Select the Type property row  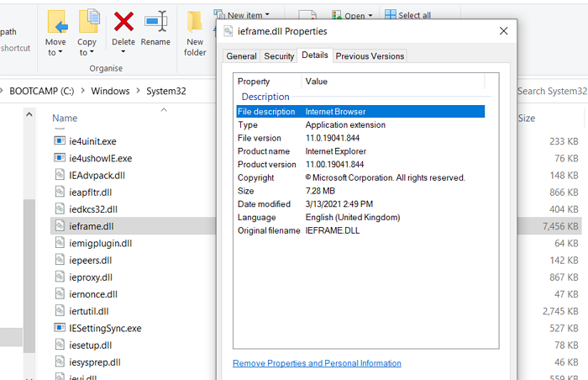pyautogui.click(x=360, y=124)
